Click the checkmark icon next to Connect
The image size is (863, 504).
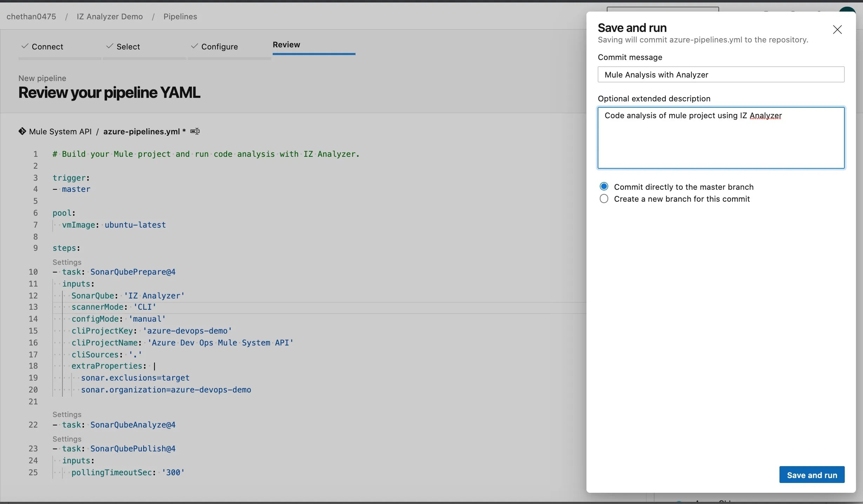[25, 46]
